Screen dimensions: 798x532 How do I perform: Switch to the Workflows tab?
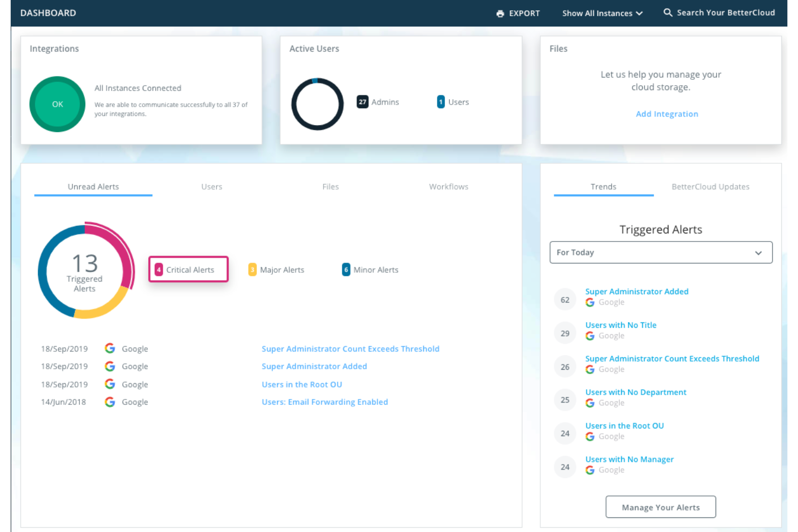(x=448, y=186)
